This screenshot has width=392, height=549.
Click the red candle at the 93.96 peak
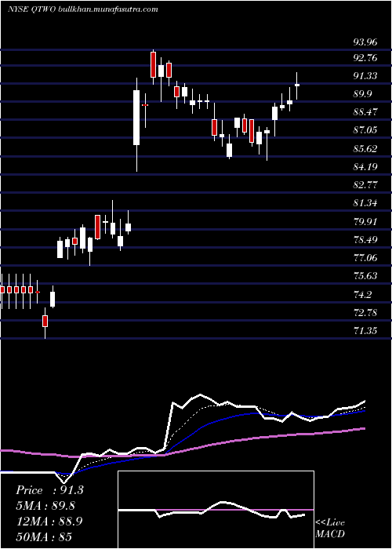153,65
